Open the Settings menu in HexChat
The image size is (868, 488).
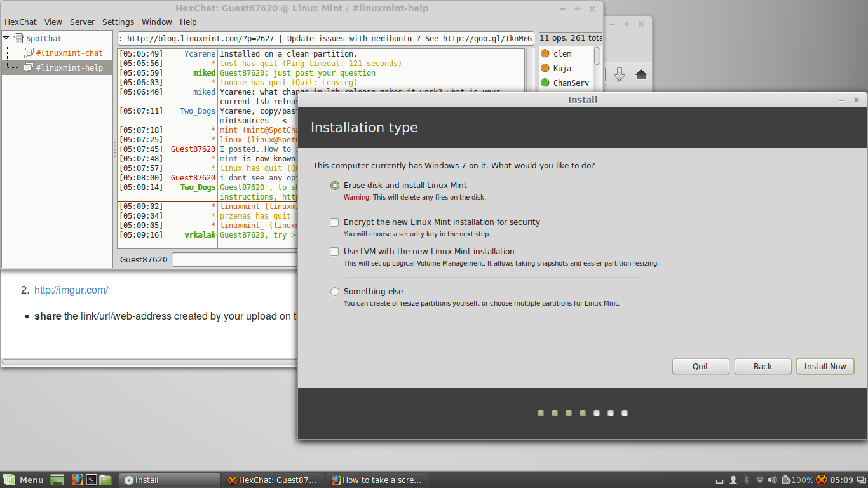click(x=118, y=22)
